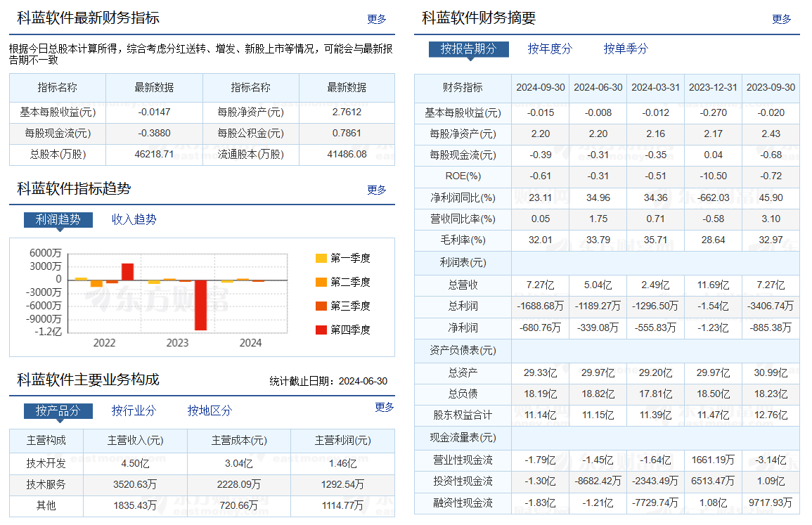Select the 利润趋势 tab

58,219
